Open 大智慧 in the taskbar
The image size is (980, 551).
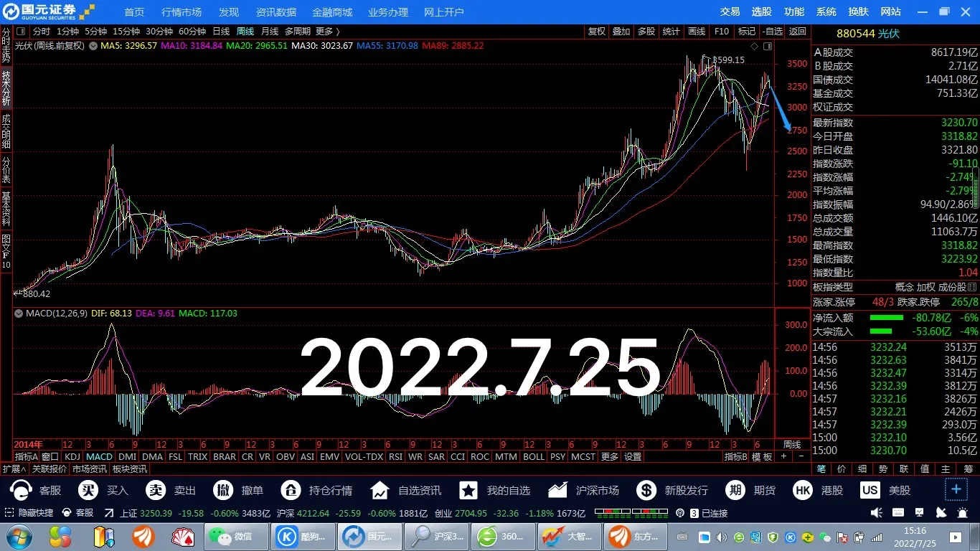click(570, 537)
